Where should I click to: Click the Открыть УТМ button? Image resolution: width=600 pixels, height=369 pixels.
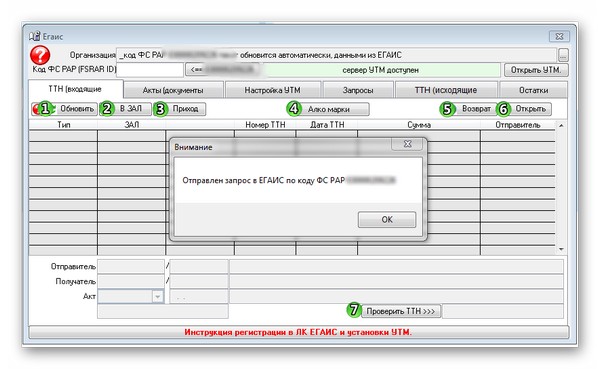(x=536, y=70)
